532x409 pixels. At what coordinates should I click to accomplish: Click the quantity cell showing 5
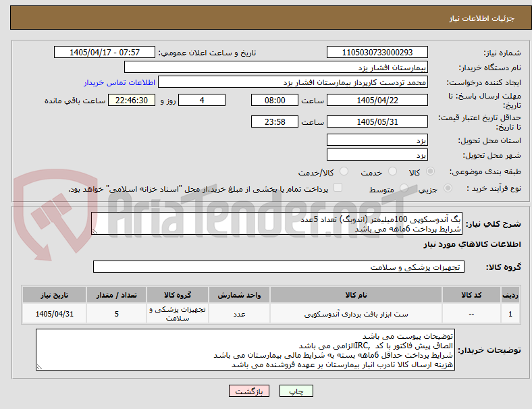tap(116, 314)
